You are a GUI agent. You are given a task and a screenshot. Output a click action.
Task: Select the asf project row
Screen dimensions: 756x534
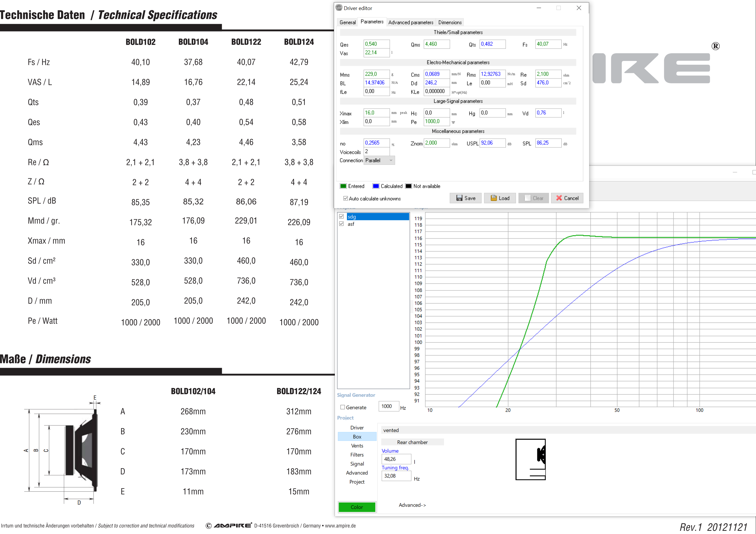click(378, 224)
